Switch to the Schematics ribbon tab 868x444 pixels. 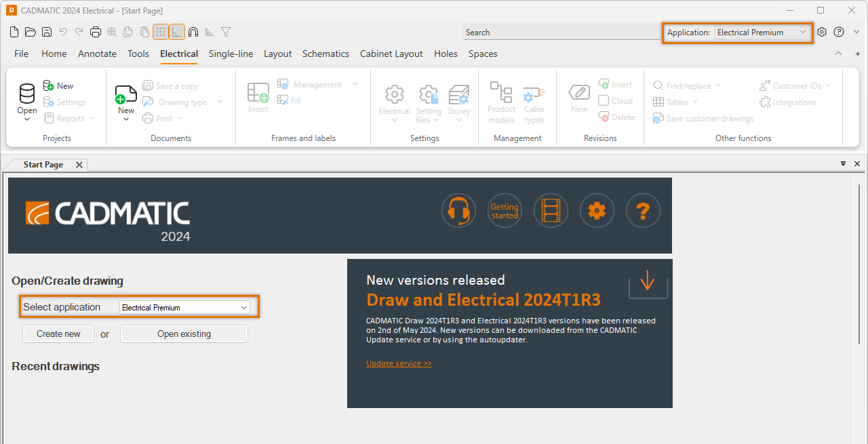[x=325, y=54]
